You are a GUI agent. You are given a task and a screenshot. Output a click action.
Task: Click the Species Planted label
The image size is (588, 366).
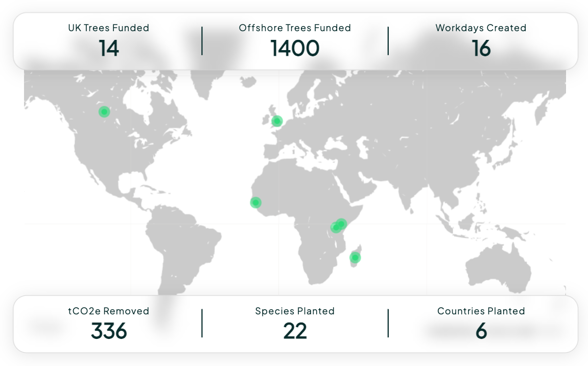[295, 311]
